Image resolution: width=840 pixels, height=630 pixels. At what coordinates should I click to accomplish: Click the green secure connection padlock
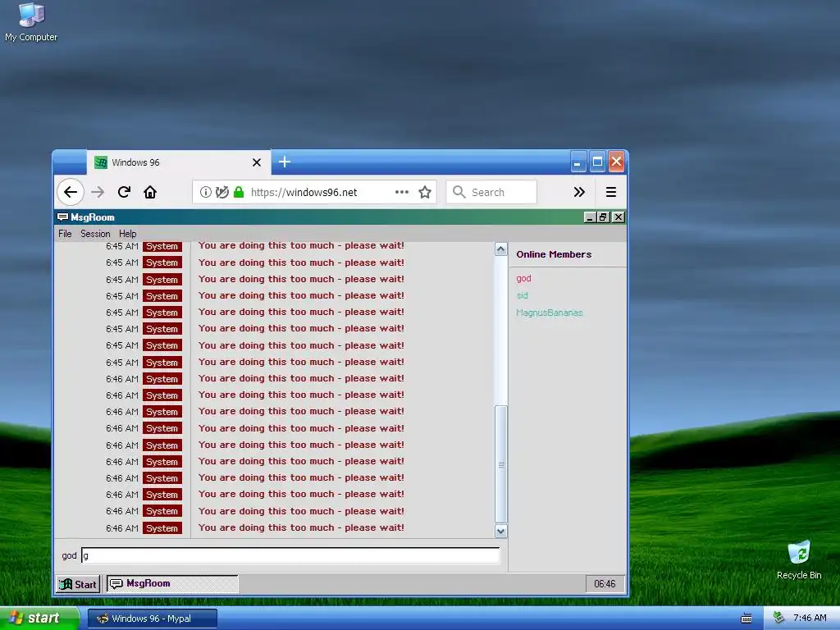click(239, 192)
